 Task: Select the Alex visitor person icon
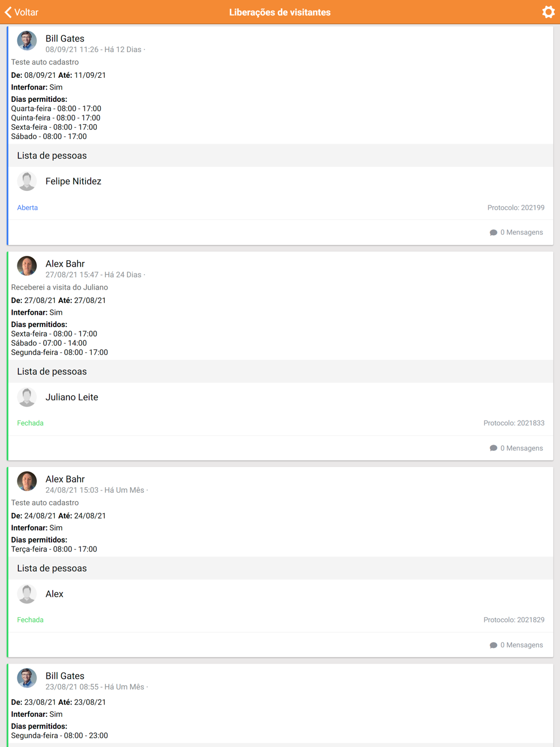pyautogui.click(x=27, y=594)
